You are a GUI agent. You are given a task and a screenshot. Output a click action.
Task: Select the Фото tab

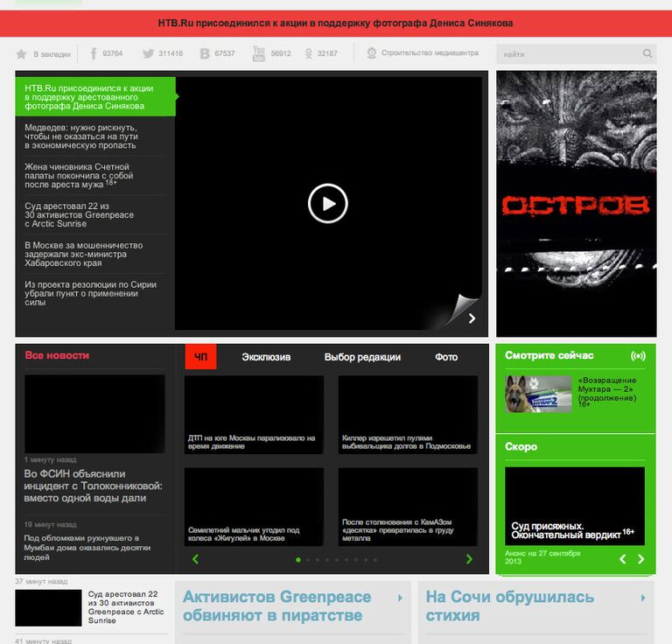(x=446, y=357)
